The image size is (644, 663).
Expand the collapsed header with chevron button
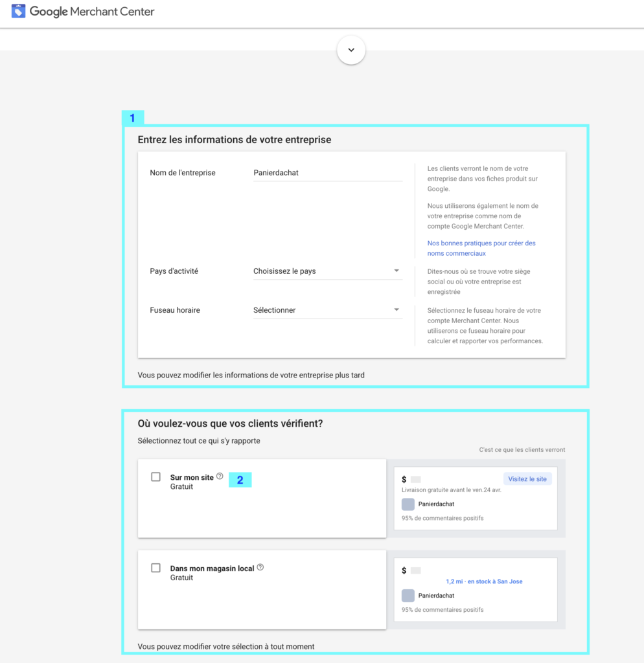pos(351,50)
